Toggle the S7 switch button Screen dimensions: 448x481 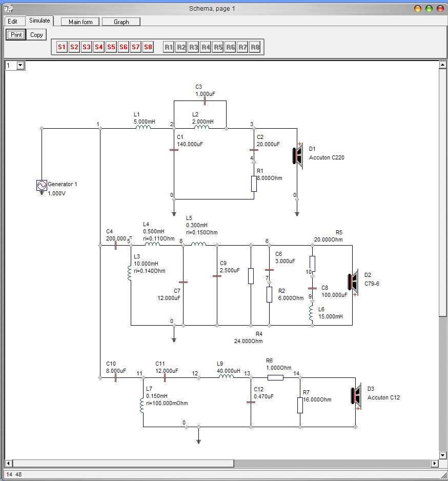[x=135, y=47]
